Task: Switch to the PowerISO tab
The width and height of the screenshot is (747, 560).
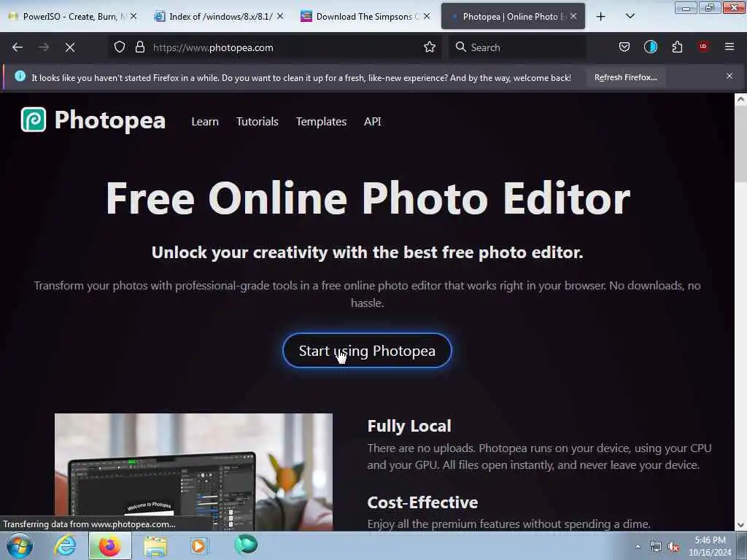Action: coord(74,17)
